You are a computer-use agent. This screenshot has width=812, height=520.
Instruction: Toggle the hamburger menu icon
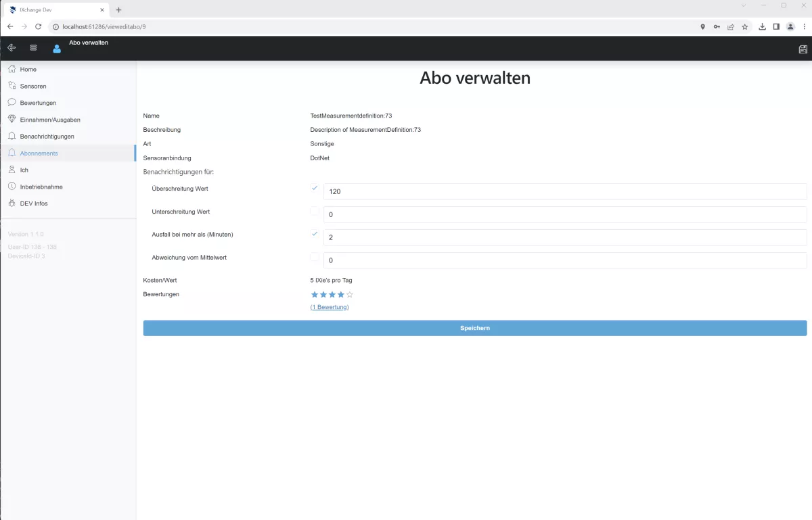click(x=33, y=48)
